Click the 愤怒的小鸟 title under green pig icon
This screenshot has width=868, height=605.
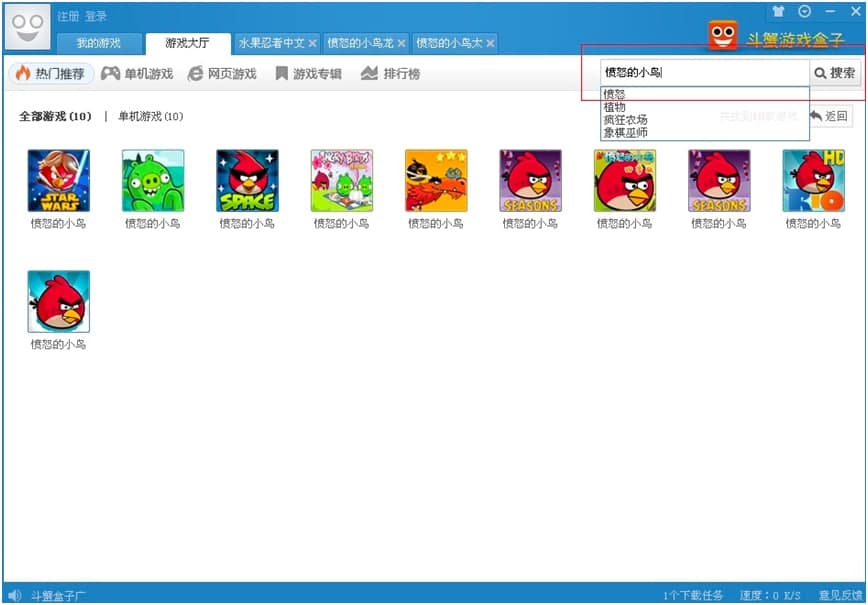point(153,224)
